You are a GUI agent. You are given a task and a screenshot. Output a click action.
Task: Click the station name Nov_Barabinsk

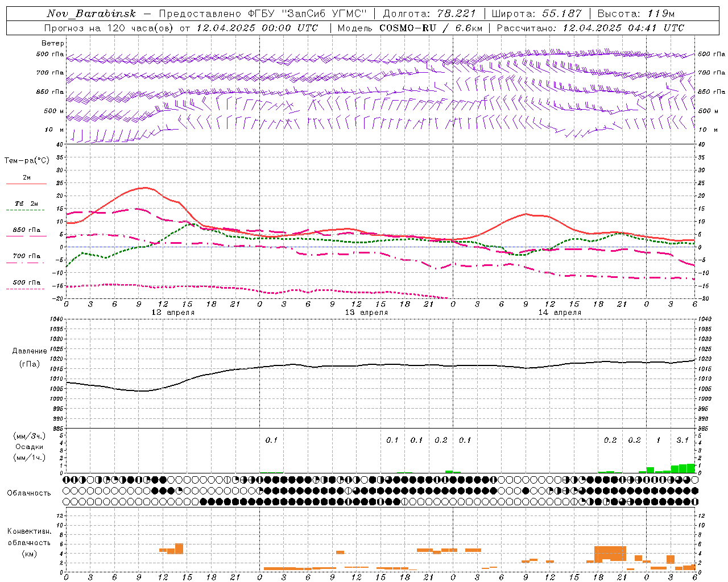point(92,14)
